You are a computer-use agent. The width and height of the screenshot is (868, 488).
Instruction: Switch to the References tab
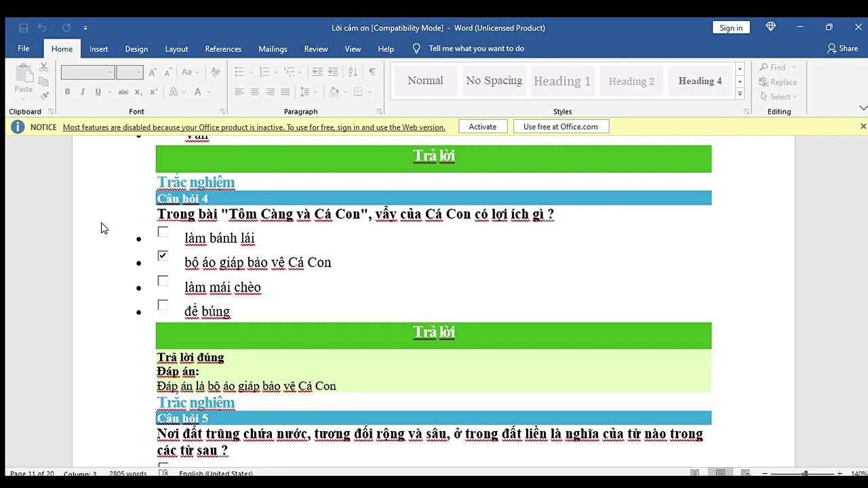[x=223, y=49]
